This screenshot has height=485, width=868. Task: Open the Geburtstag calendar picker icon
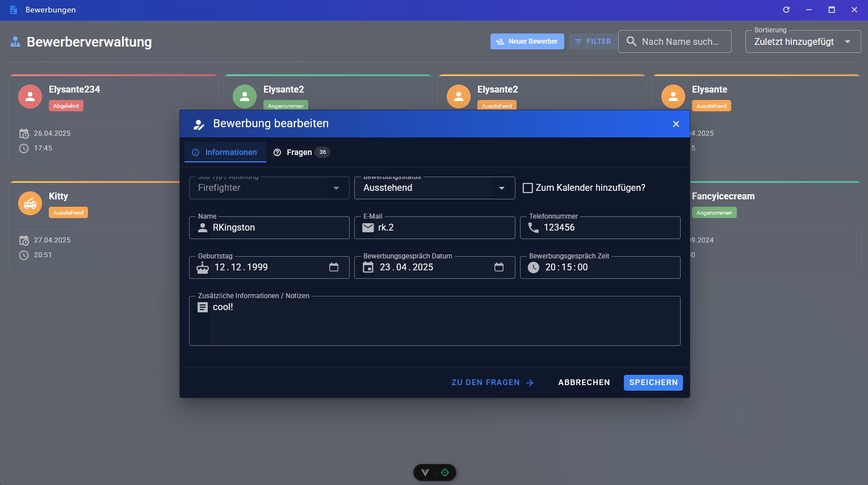point(334,267)
